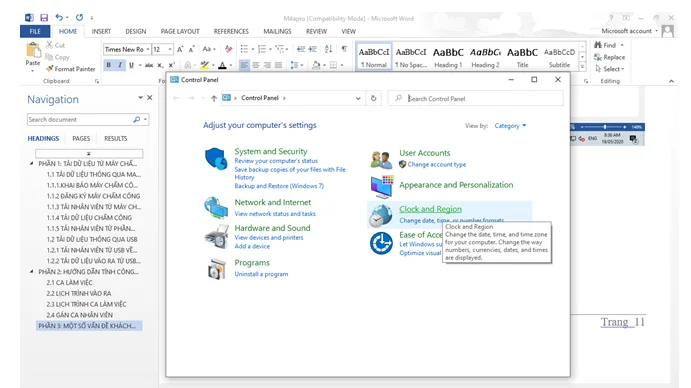Click the Save icon in Word's quick access toolbar
This screenshot has height=388, width=691.
coord(44,18)
